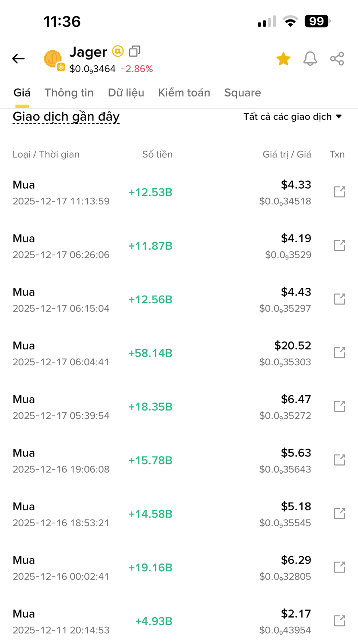Screen dimensions: 358x644
Task: Open the Kiểm toán tab
Action: [184, 93]
